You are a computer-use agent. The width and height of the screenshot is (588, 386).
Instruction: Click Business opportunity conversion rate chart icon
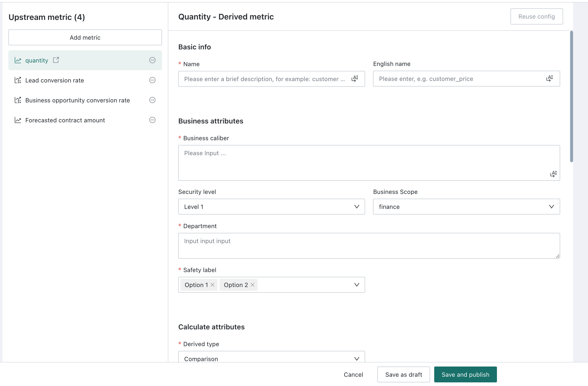click(18, 100)
